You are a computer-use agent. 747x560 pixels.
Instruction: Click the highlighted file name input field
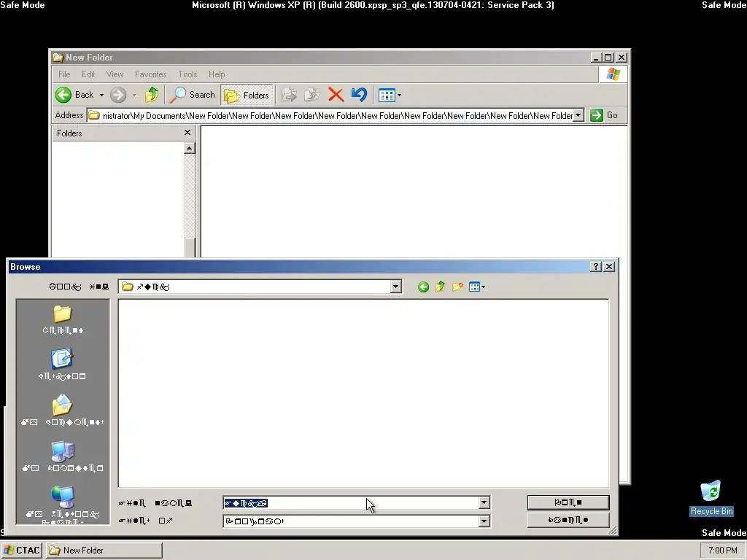pyautogui.click(x=351, y=503)
